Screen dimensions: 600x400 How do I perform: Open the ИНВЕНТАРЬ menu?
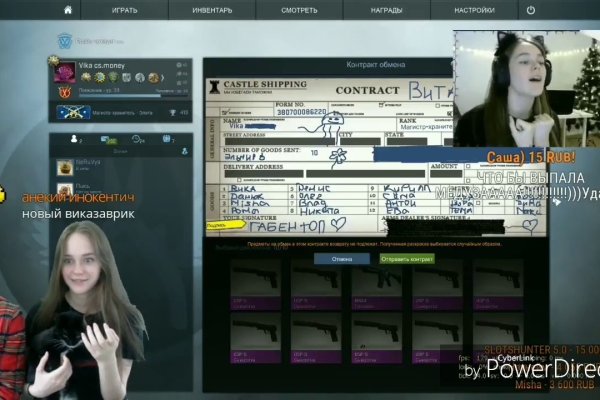pos(214,9)
